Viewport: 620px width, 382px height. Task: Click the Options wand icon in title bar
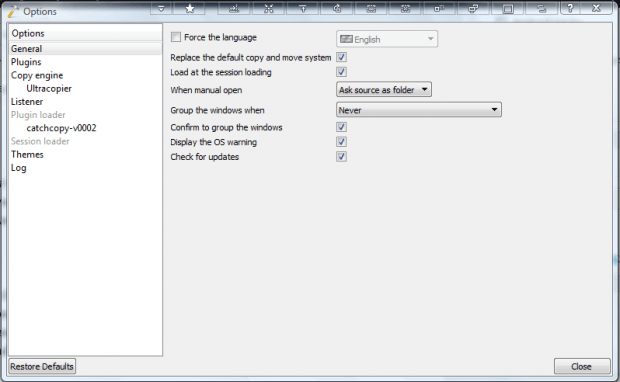point(13,11)
